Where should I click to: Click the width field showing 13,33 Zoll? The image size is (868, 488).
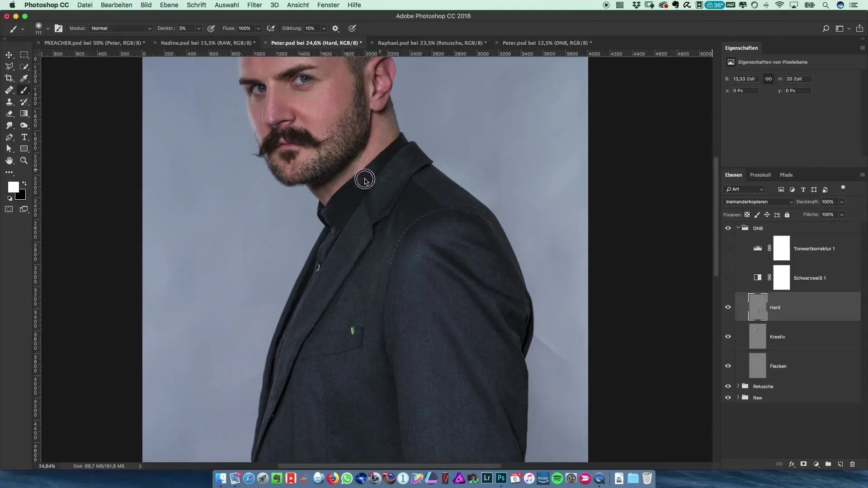click(x=745, y=79)
